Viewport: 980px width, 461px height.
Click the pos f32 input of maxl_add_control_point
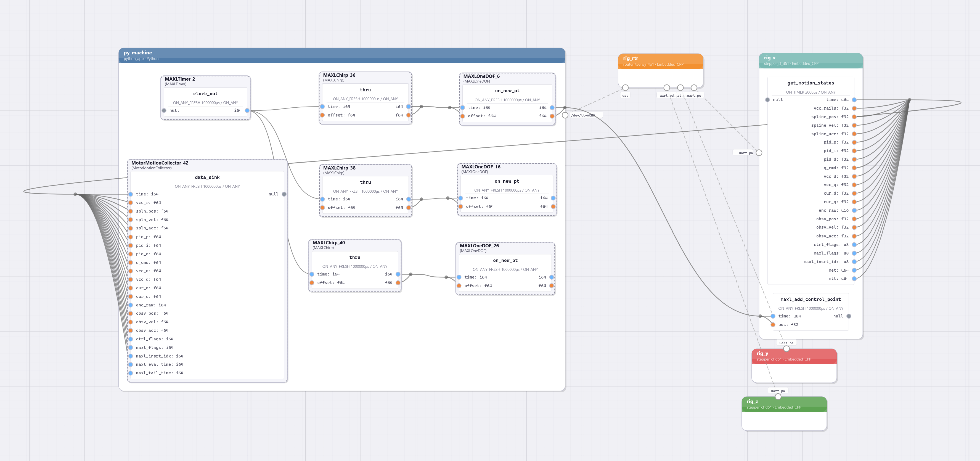tap(773, 324)
